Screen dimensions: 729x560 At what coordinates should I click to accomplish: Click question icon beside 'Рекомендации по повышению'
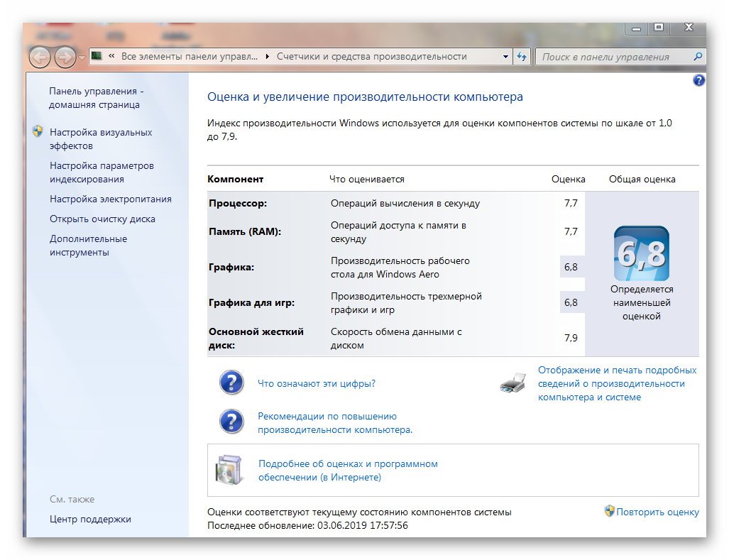click(231, 422)
